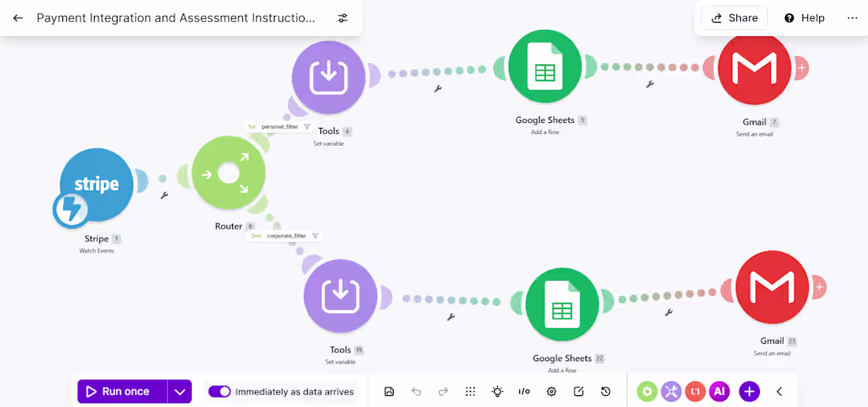Open the Google Sheets 22 module
868x407 pixels.
pos(563,304)
